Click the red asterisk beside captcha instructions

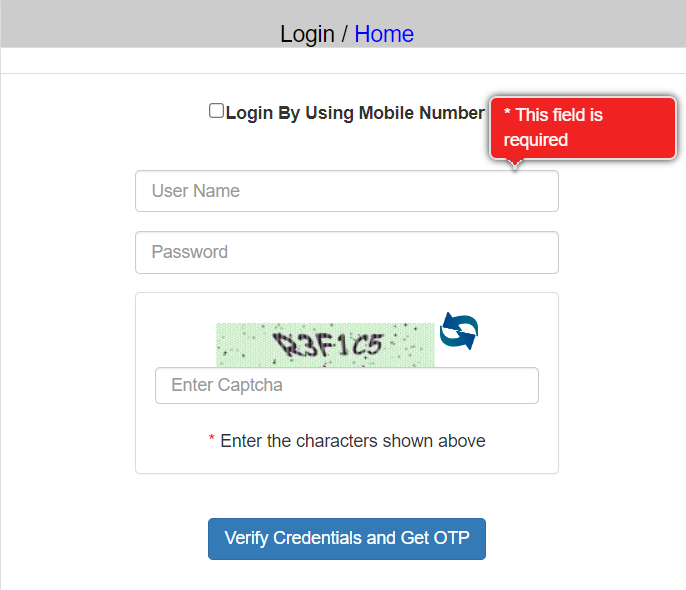coord(211,437)
